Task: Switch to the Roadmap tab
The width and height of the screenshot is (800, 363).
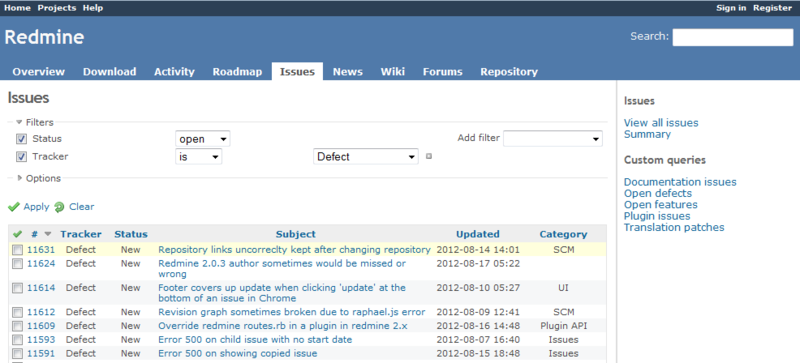Action: (237, 71)
